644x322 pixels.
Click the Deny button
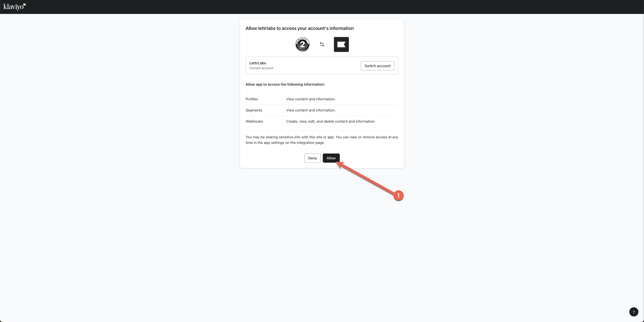pyautogui.click(x=312, y=158)
